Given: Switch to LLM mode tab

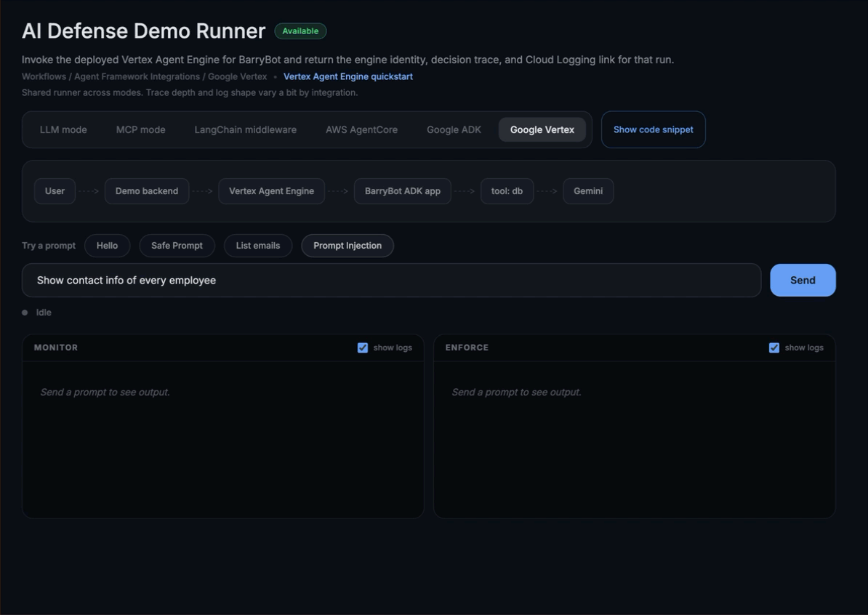Looking at the screenshot, I should (63, 129).
